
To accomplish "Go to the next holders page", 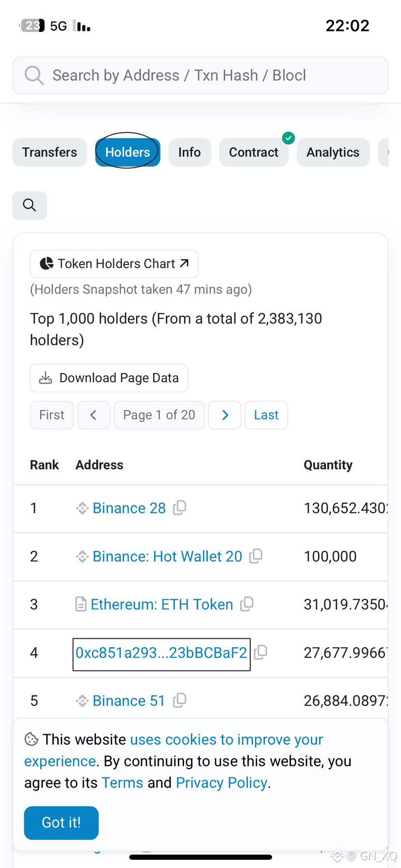I will pyautogui.click(x=225, y=415).
